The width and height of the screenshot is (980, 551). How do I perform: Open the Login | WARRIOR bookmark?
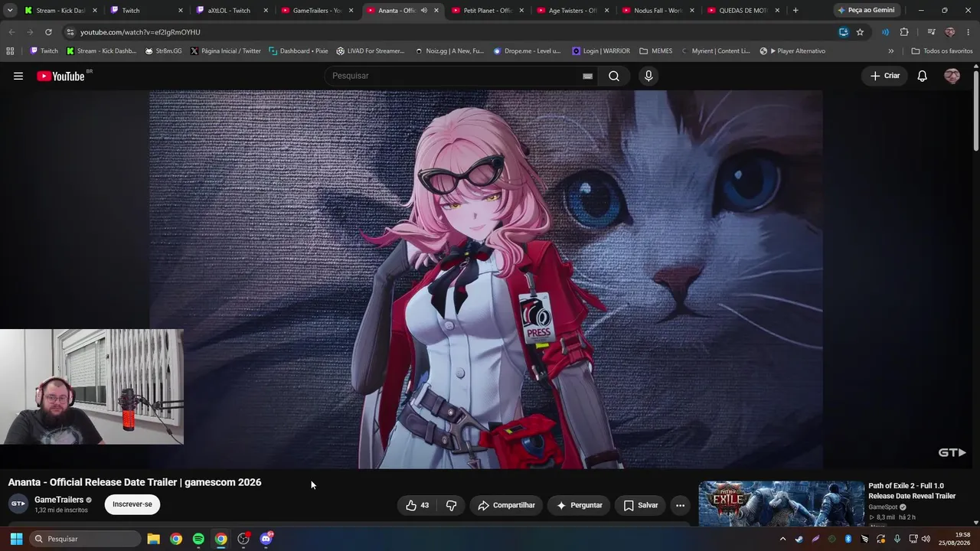[x=601, y=51]
